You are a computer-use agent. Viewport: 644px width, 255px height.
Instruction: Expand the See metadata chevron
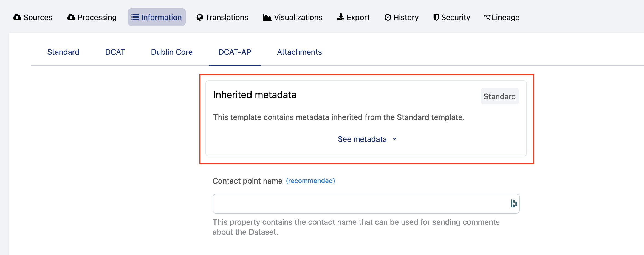tap(394, 139)
